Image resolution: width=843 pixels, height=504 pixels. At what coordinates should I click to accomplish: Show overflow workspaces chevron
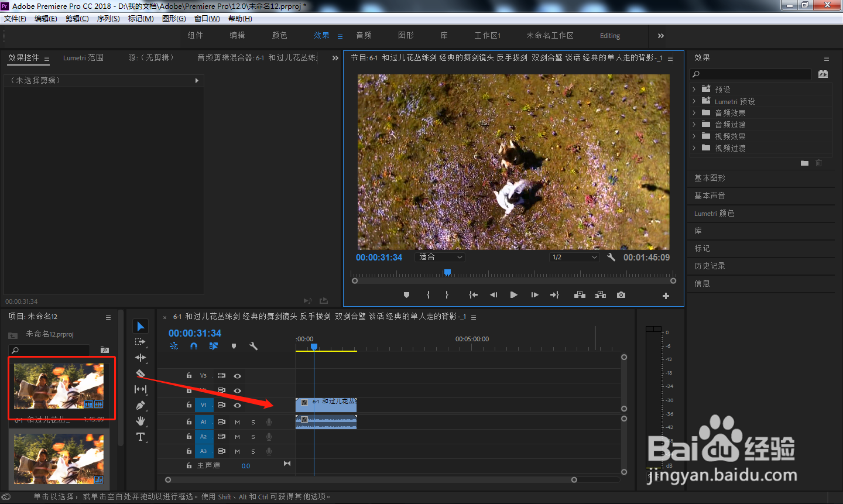[x=660, y=36]
